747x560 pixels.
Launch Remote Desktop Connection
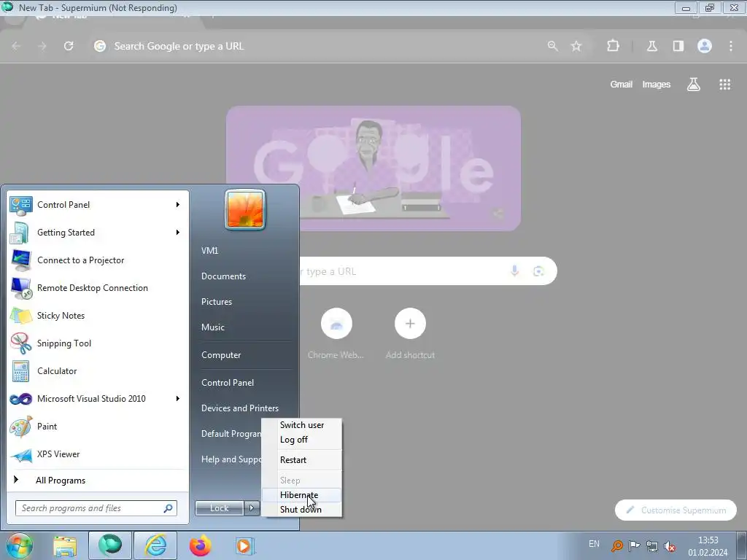coord(98,287)
